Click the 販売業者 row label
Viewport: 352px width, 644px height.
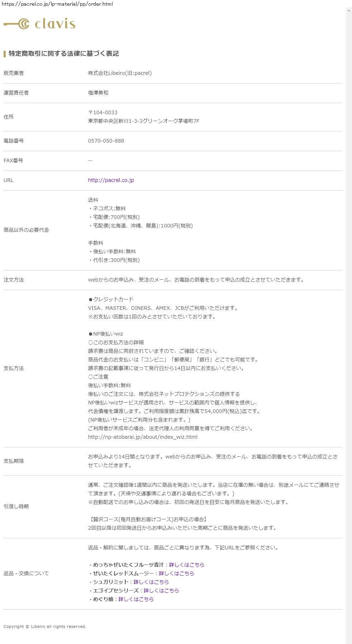pyautogui.click(x=14, y=73)
